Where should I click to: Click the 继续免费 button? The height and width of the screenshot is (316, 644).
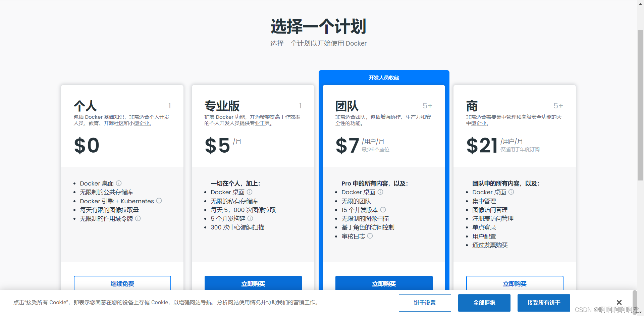coord(122,283)
